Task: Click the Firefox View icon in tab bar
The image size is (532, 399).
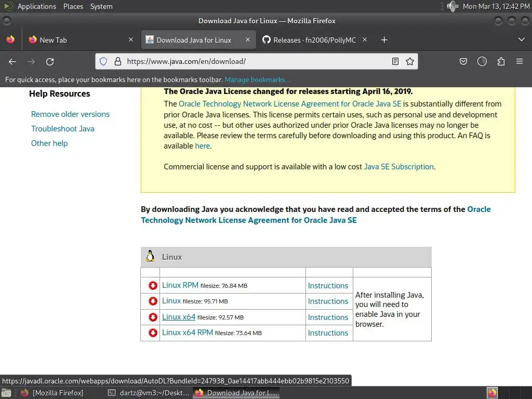Action: click(x=10, y=39)
